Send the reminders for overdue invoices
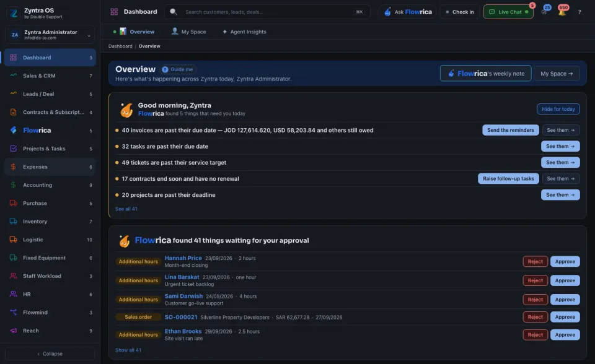The width and height of the screenshot is (595, 364). (510, 130)
